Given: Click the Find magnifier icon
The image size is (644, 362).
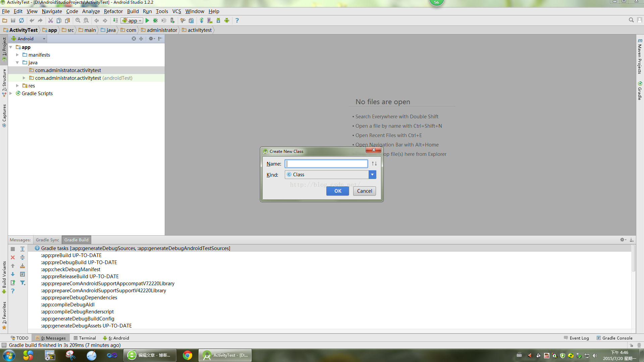Looking at the screenshot, I should click(x=78, y=20).
